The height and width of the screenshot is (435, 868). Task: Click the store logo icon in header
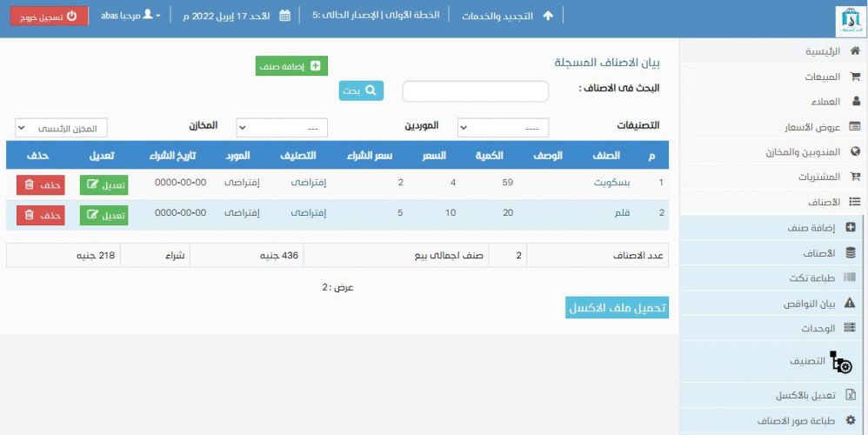coord(850,22)
